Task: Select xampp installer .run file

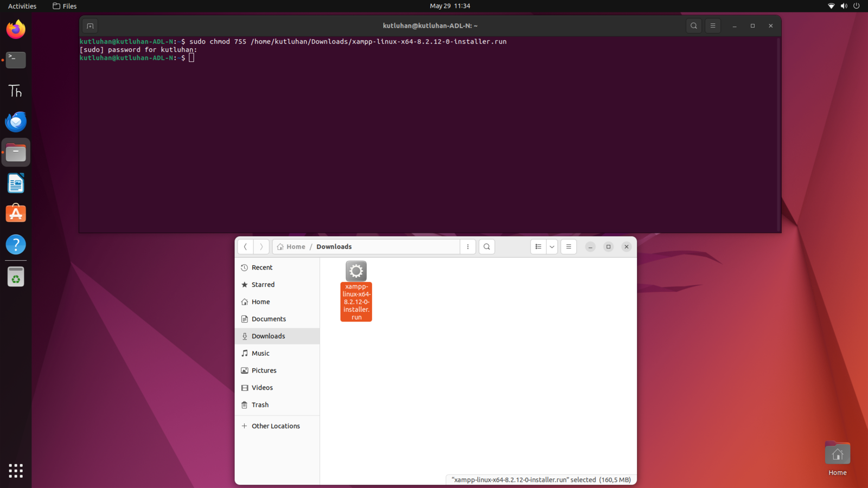Action: click(356, 291)
